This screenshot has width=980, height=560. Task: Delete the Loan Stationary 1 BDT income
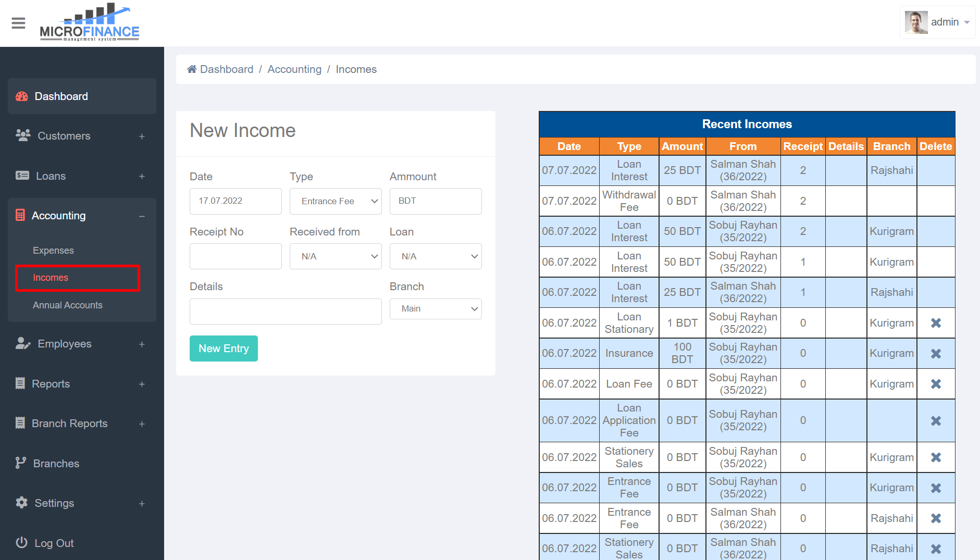click(x=936, y=323)
